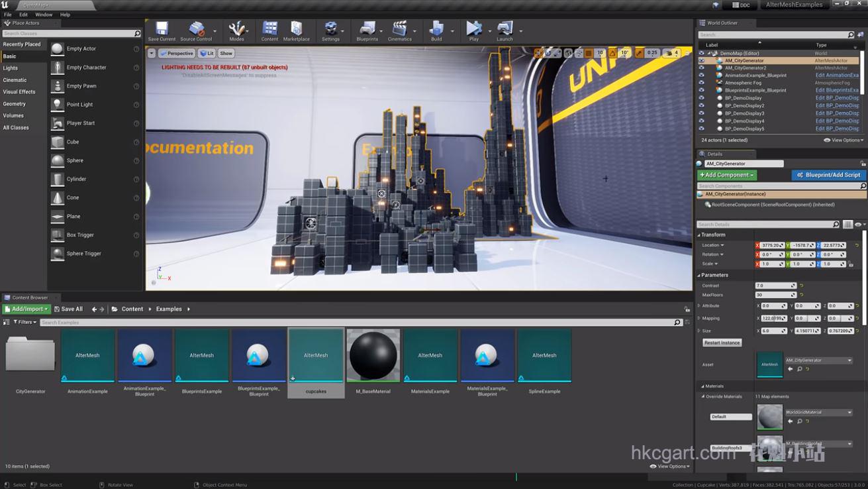Toggle world/local coordinate system icon

[x=569, y=53]
